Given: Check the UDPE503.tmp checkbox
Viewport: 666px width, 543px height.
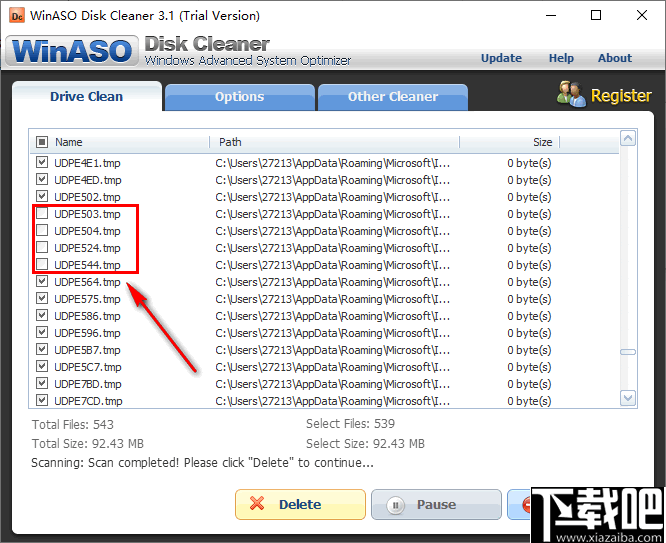Looking at the screenshot, I should (x=42, y=213).
